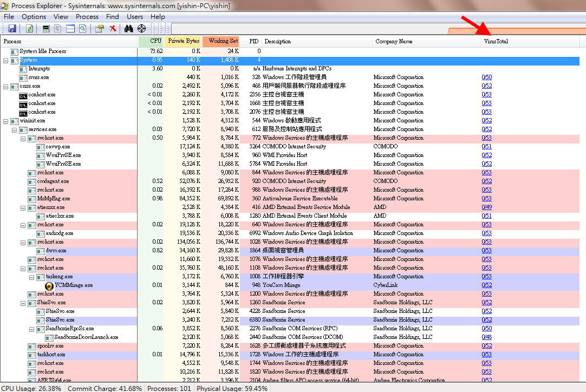Click the audiodg.exe process icon

(x=41, y=234)
